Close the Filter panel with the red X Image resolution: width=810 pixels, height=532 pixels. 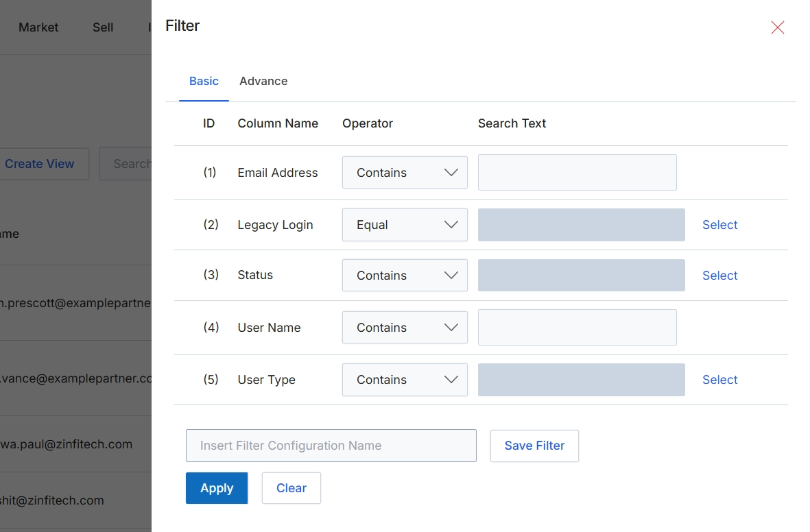pos(778,27)
